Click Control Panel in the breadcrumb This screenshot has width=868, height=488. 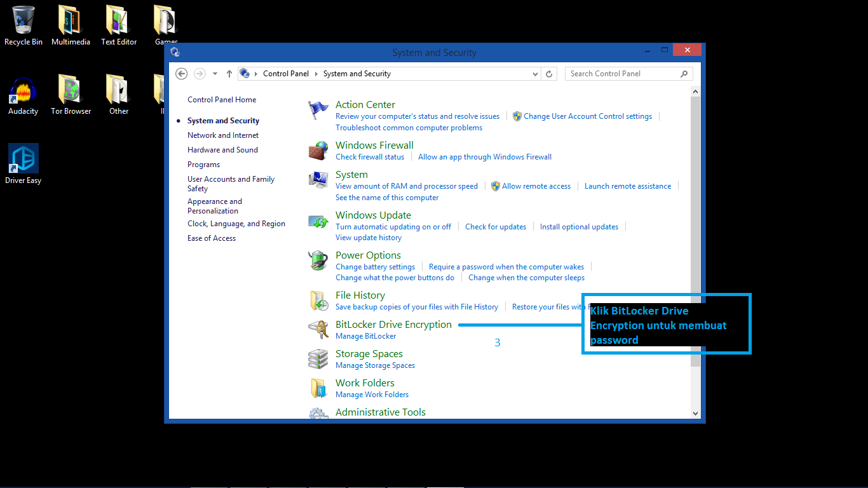pos(286,74)
